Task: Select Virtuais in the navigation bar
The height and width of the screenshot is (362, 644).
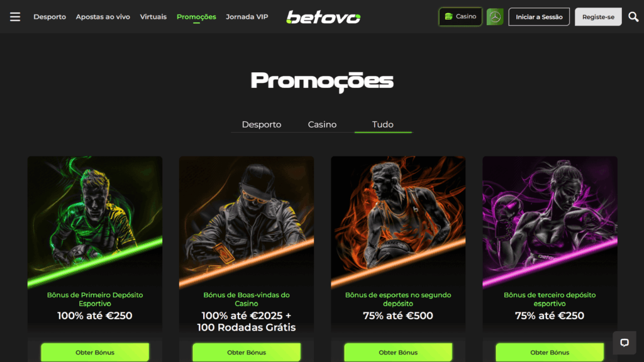Action: pos(153,17)
